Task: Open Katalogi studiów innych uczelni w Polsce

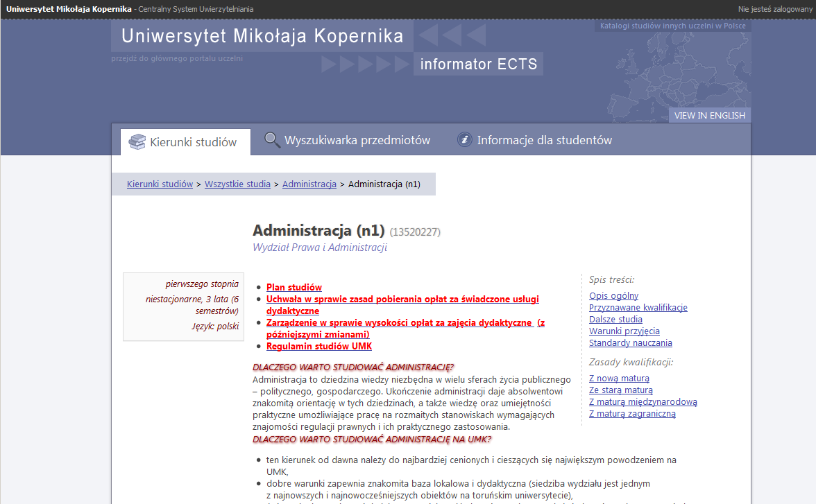Action: coord(672,26)
